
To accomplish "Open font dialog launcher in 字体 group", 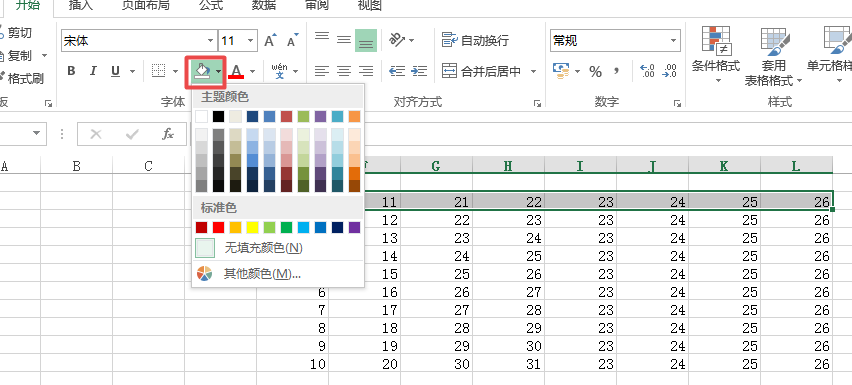I will click(49, 103).
